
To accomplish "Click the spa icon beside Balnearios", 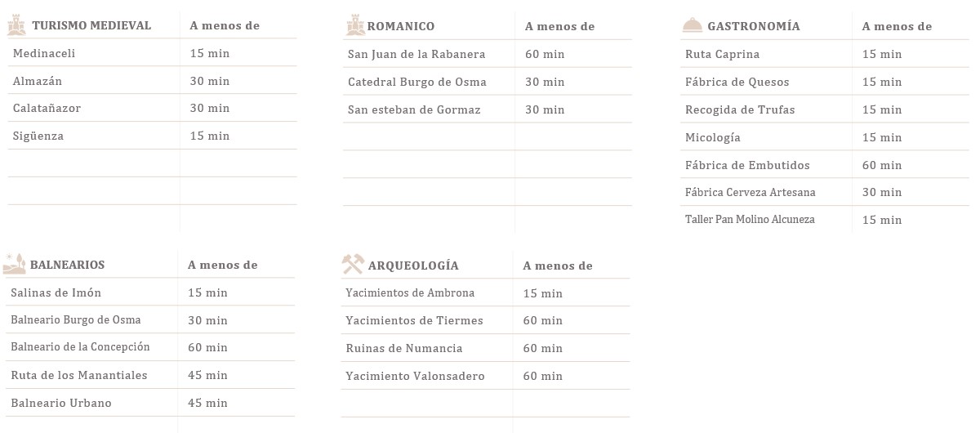I will click(x=15, y=264).
